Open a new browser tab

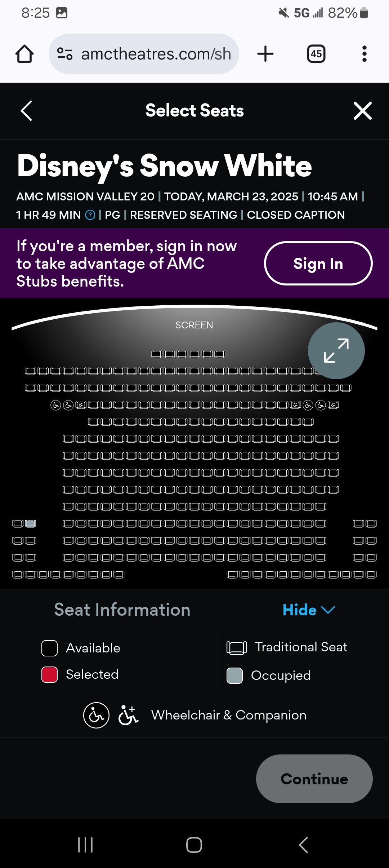(265, 54)
